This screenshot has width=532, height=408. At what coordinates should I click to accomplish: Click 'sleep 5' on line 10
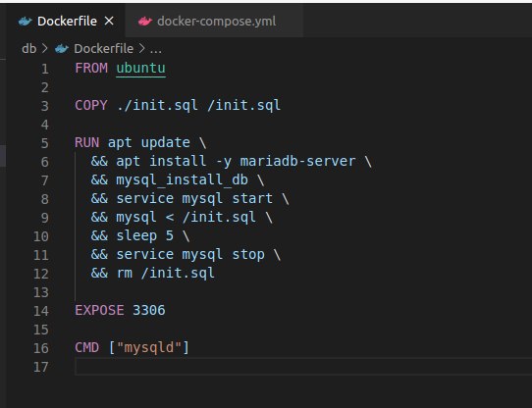[145, 236]
